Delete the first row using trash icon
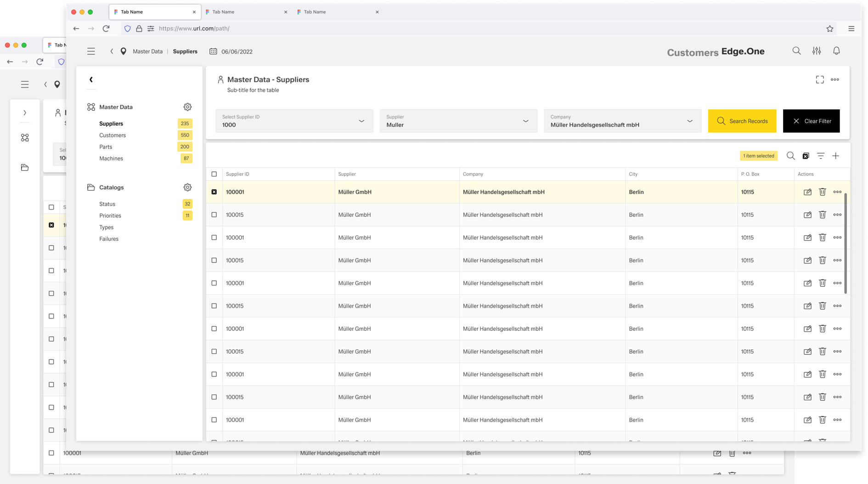Screen dimensions: 868x484 822,192
